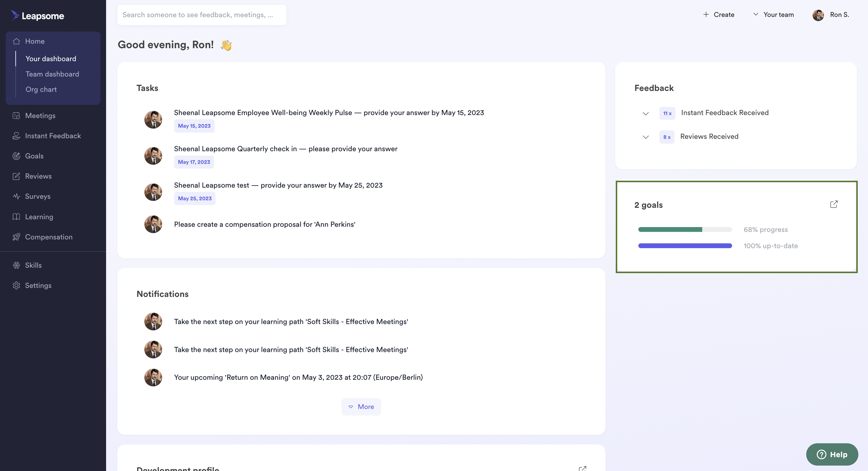Open first Soft Skills learning path notification
Viewport: 868px width, 471px height.
pyautogui.click(x=291, y=322)
